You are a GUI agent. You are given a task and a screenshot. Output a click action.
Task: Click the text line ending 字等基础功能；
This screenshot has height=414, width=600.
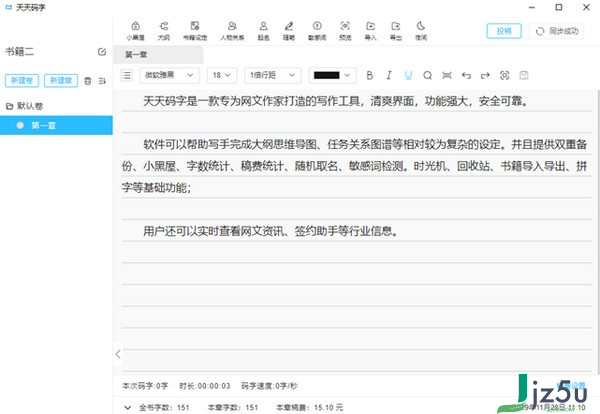[x=157, y=187]
